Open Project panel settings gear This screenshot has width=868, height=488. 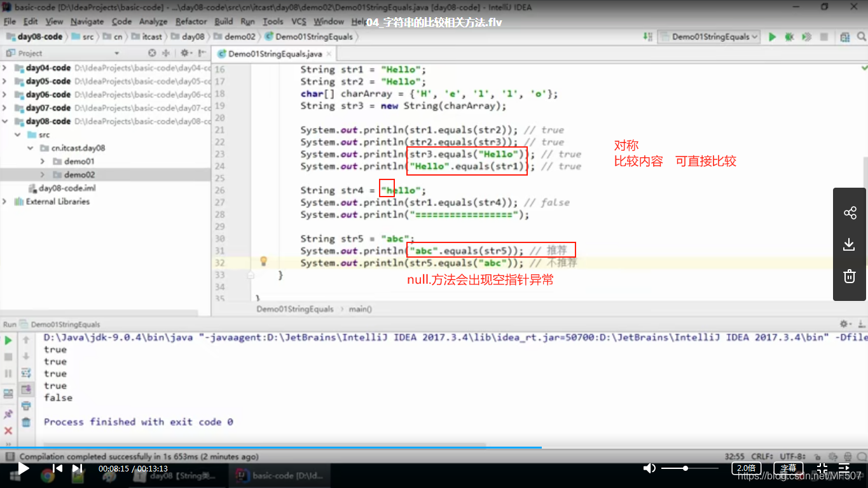(x=185, y=53)
